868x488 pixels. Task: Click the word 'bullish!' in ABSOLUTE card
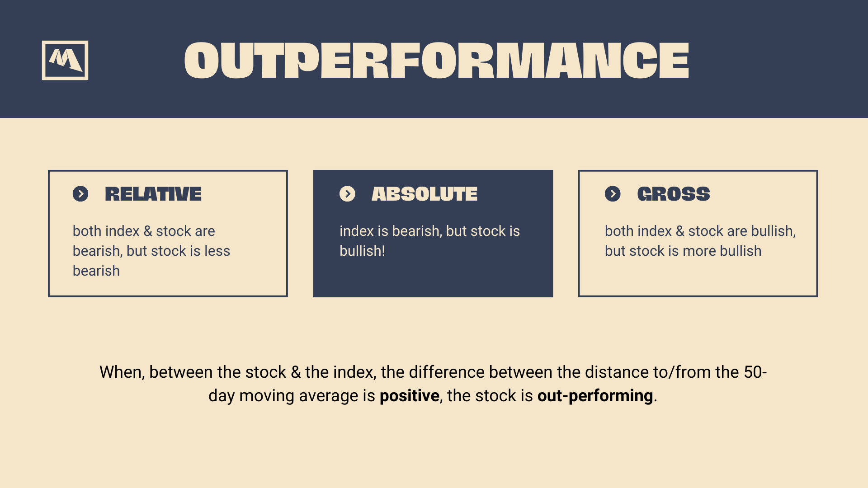coord(362,251)
